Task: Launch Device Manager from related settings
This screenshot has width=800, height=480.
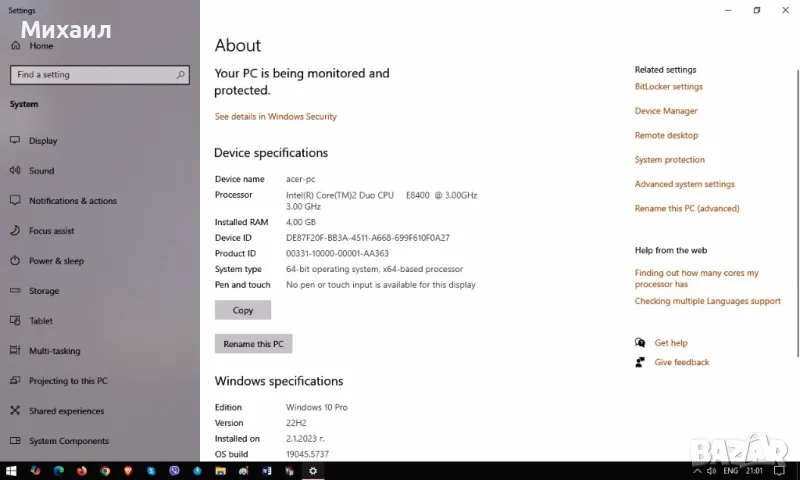Action: point(666,111)
